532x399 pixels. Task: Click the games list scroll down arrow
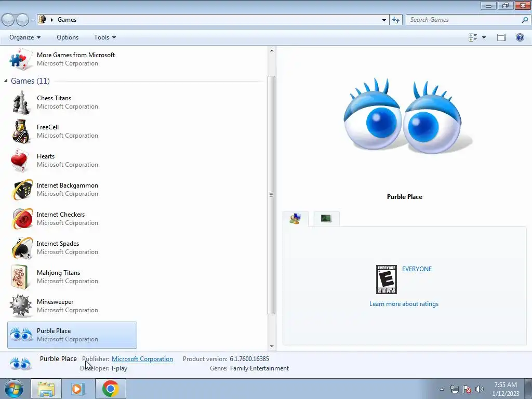click(x=271, y=346)
